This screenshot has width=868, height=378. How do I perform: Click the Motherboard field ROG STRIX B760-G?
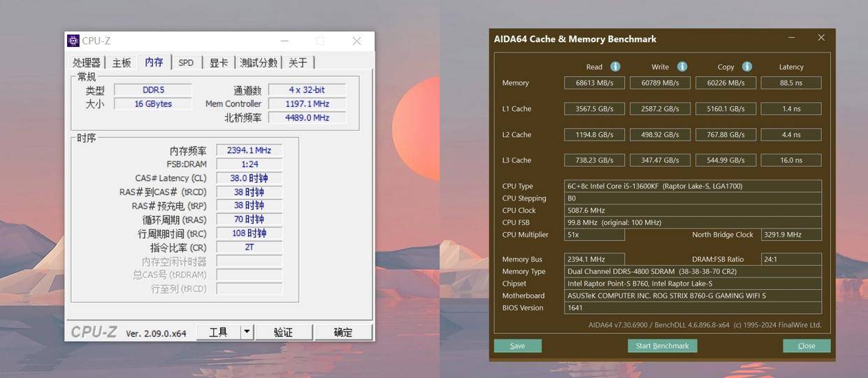693,296
